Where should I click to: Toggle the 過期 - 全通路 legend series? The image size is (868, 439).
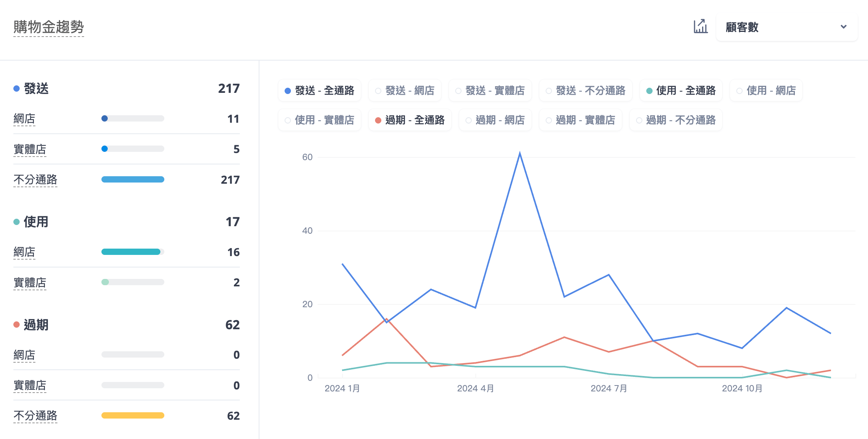pyautogui.click(x=410, y=120)
